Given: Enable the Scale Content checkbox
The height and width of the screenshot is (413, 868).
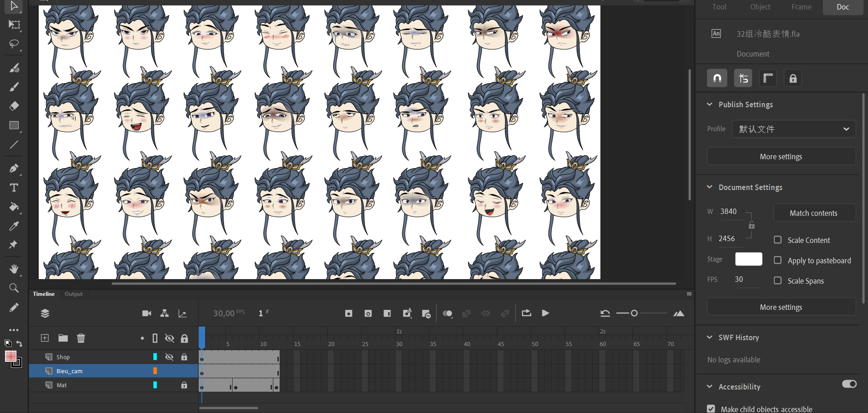Looking at the screenshot, I should pos(777,240).
